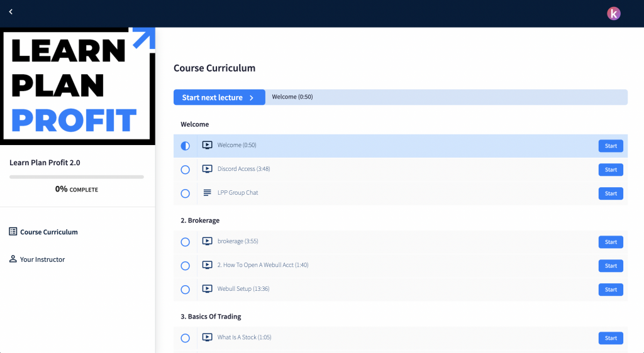
Task: Toggle completion circle for Discord Access
Action: [186, 170]
